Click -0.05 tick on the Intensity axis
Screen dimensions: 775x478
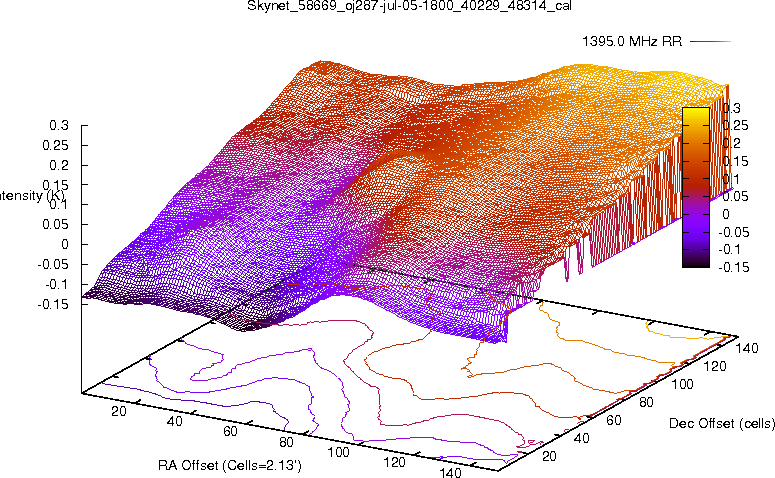[x=53, y=264]
